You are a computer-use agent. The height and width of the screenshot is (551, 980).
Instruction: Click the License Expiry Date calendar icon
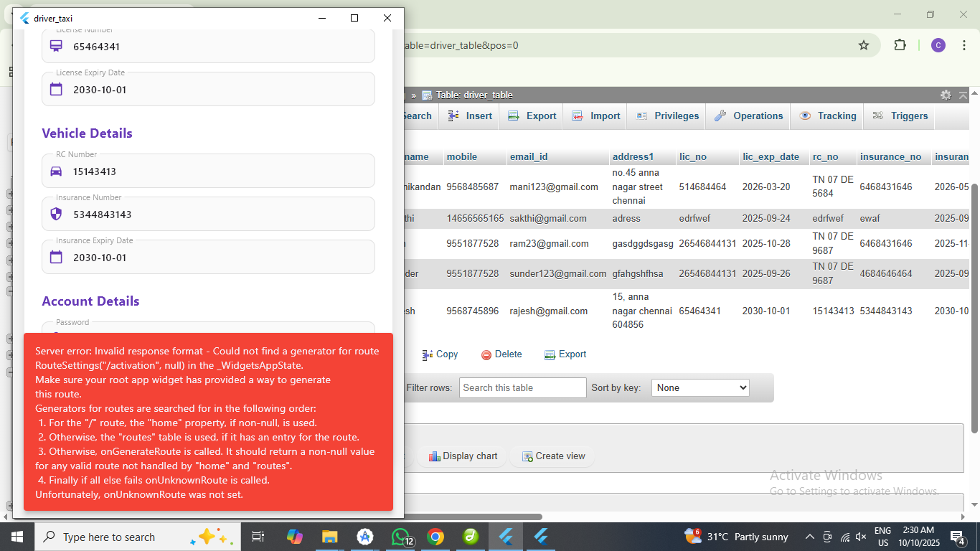56,90
